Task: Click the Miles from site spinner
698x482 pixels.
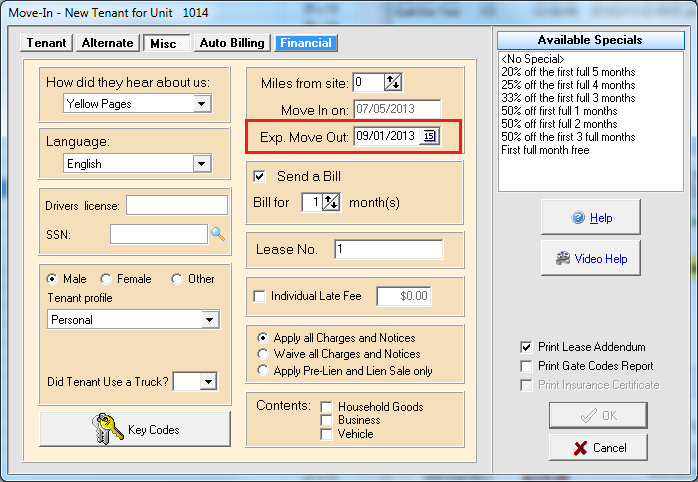Action: tap(393, 82)
